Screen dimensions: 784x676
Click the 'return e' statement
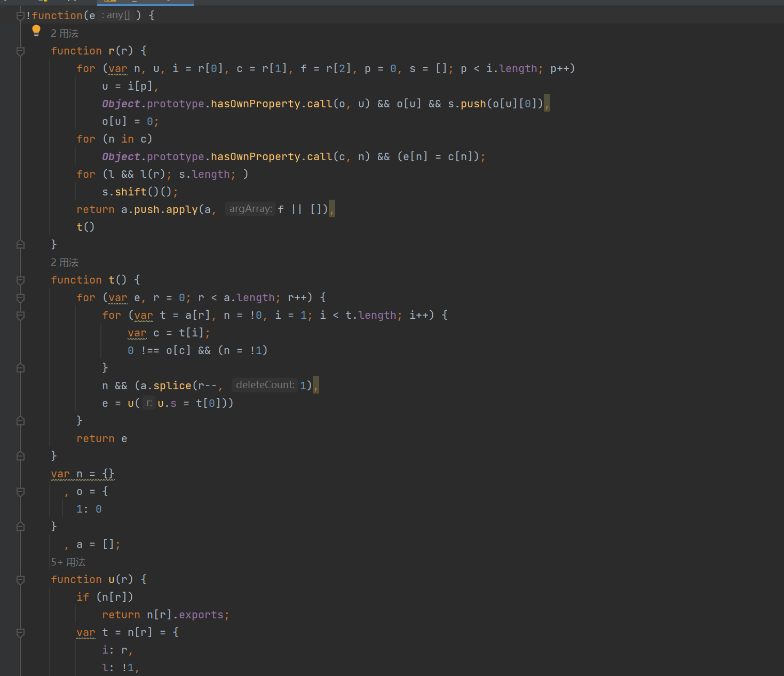click(x=101, y=438)
